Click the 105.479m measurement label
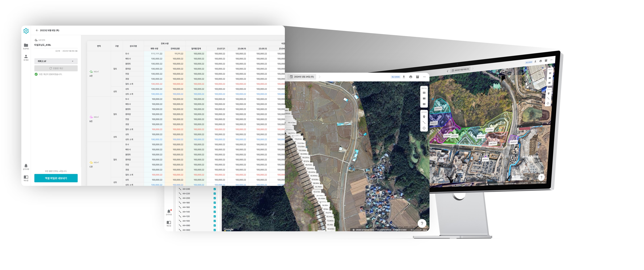644x270 pixels. 292,123
